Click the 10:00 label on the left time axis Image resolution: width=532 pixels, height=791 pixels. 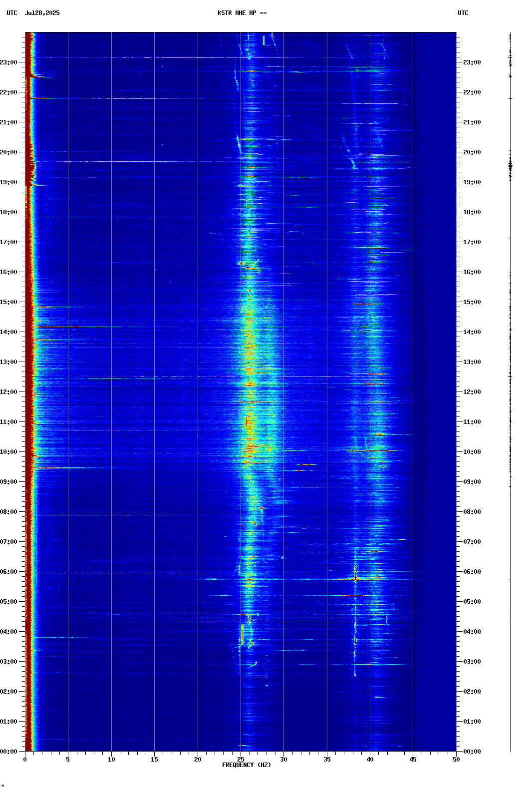[8, 452]
